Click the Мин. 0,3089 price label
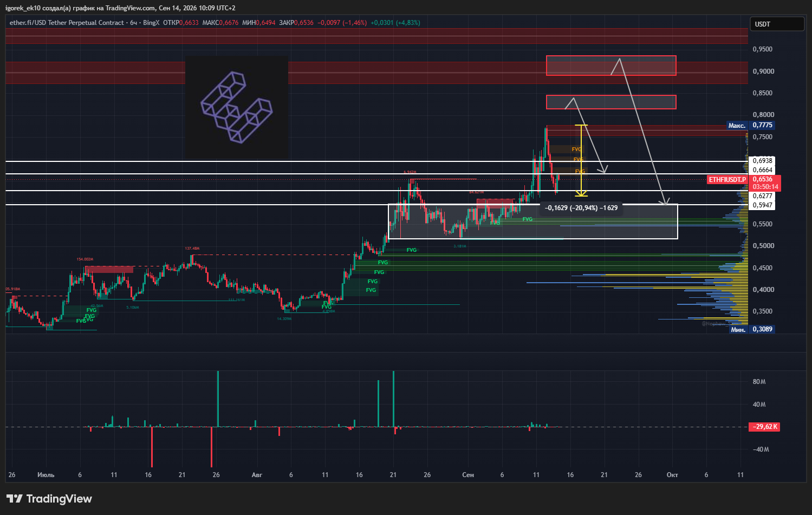This screenshot has height=515, width=812. [x=752, y=329]
